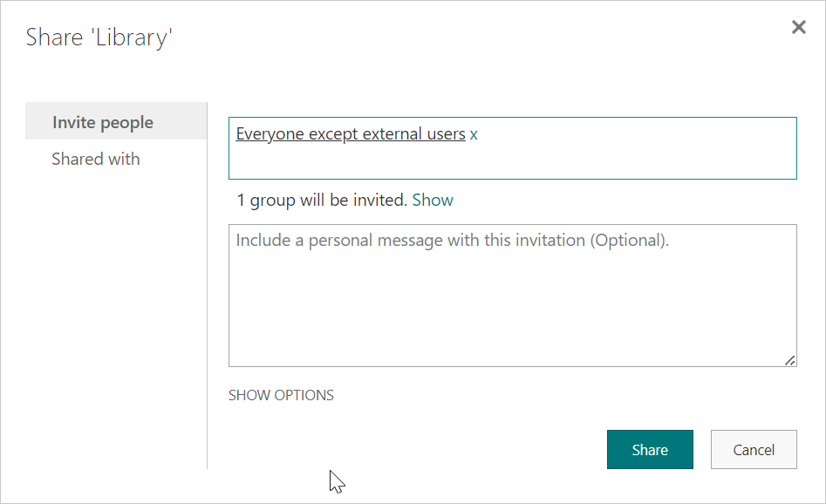The height and width of the screenshot is (504, 826).
Task: Close the Share 'Library' dialog
Action: click(799, 27)
